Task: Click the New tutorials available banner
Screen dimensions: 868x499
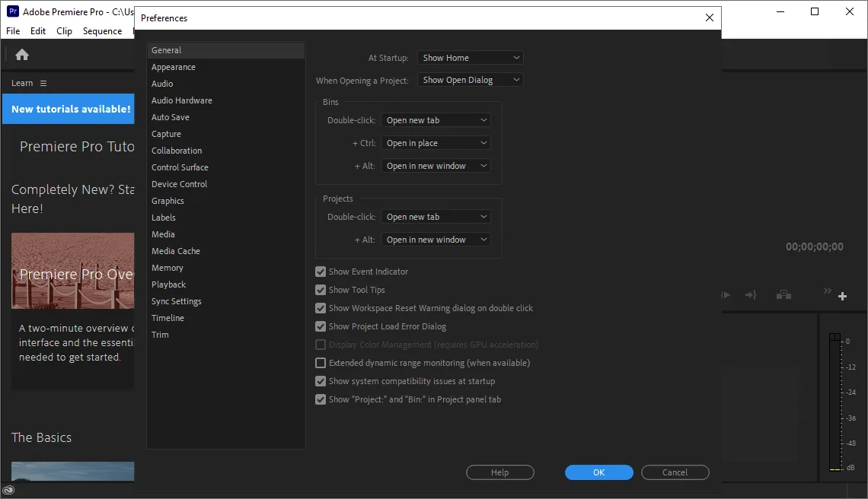Action: [71, 109]
